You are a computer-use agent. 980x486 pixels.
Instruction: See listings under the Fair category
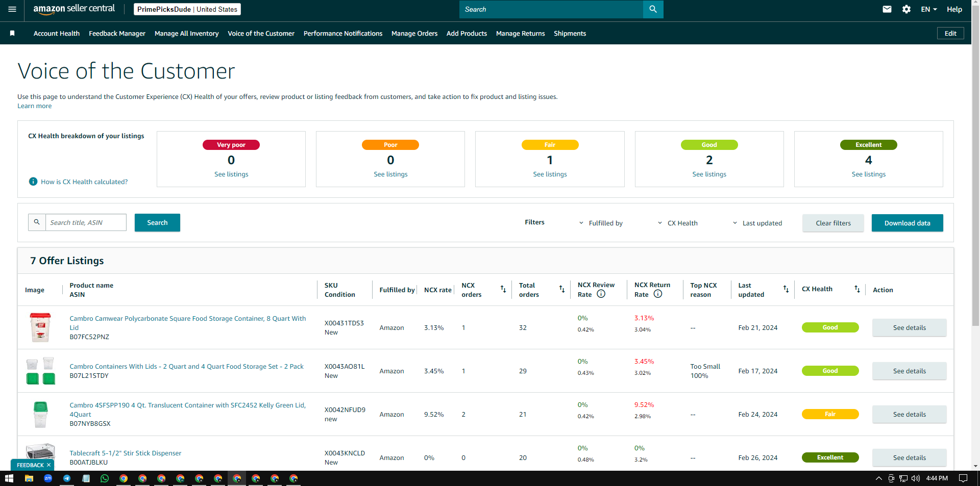tap(550, 174)
